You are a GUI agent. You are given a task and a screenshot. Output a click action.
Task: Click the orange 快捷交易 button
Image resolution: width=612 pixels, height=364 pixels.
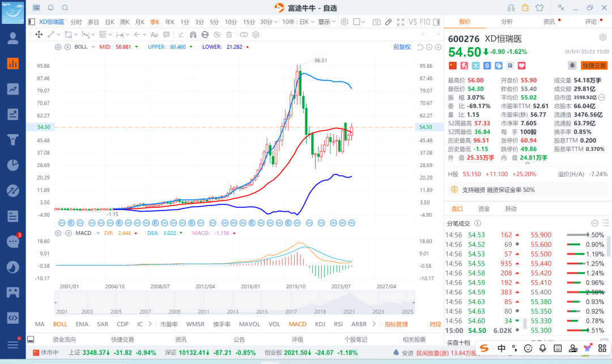pos(594,66)
